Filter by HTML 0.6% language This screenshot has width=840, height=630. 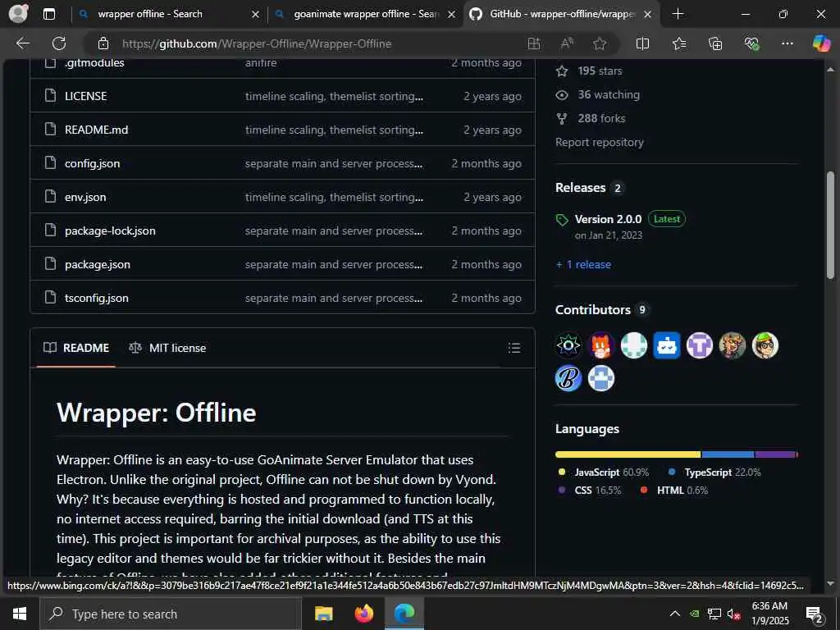point(674,491)
